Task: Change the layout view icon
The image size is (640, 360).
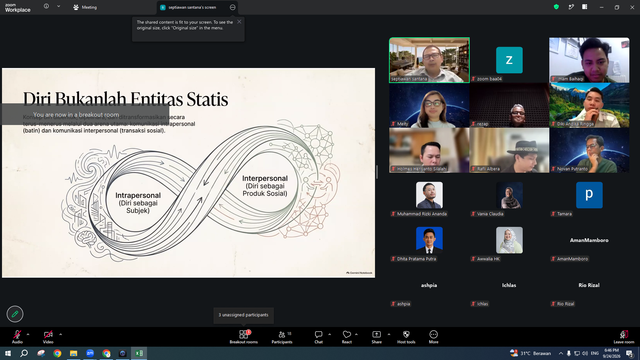Action: (x=585, y=7)
